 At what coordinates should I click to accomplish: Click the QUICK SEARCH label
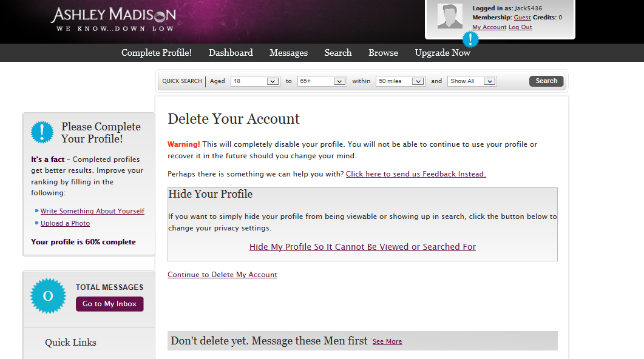182,81
